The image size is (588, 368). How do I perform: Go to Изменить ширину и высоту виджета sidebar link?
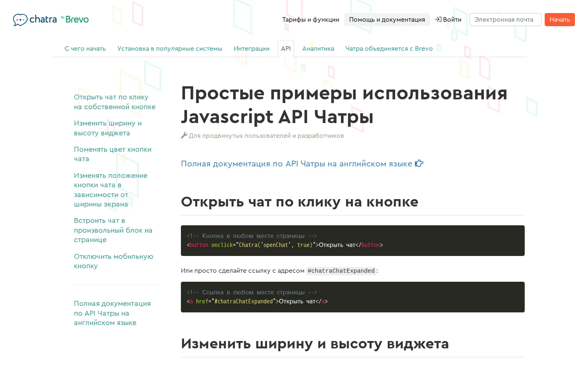(108, 128)
